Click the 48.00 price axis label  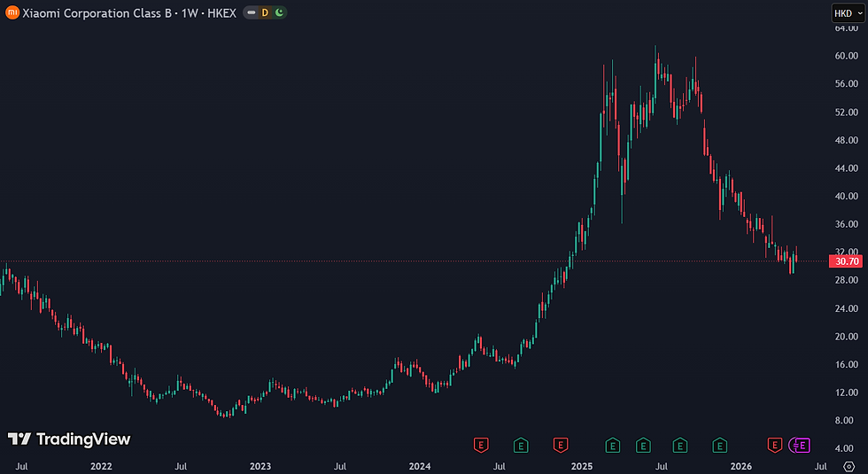(847, 140)
